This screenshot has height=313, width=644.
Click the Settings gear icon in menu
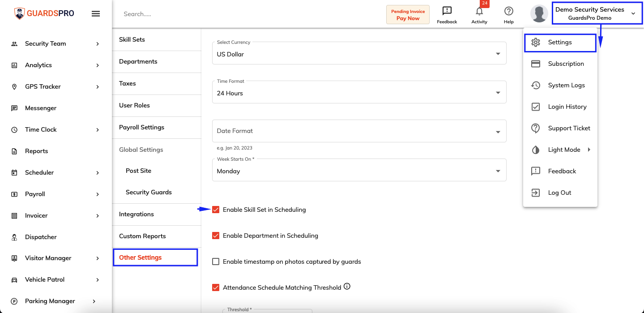tap(536, 42)
